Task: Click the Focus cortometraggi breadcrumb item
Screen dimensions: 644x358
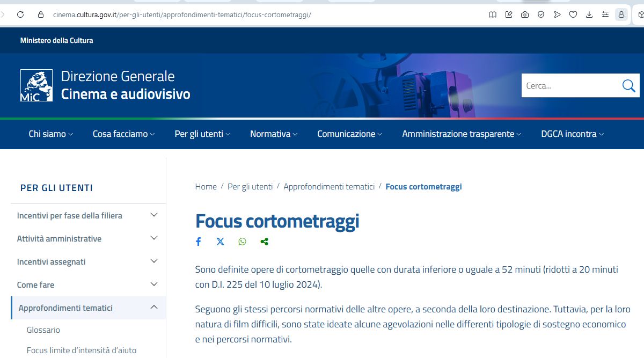Action: pos(423,187)
